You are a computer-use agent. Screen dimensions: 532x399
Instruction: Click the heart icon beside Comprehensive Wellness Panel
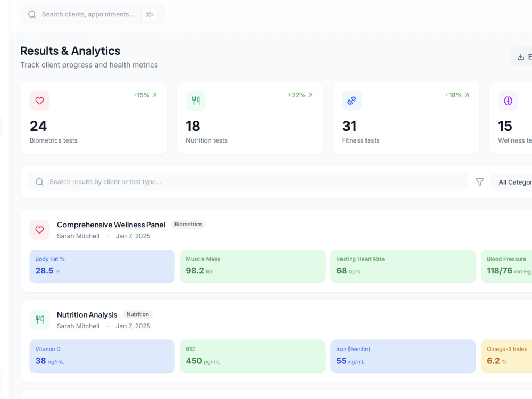(40, 230)
